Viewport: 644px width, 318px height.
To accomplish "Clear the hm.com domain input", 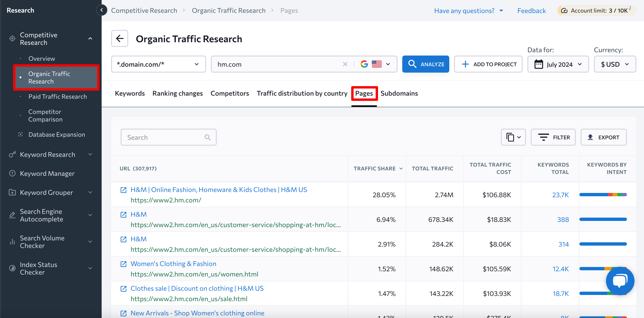I will (x=345, y=64).
